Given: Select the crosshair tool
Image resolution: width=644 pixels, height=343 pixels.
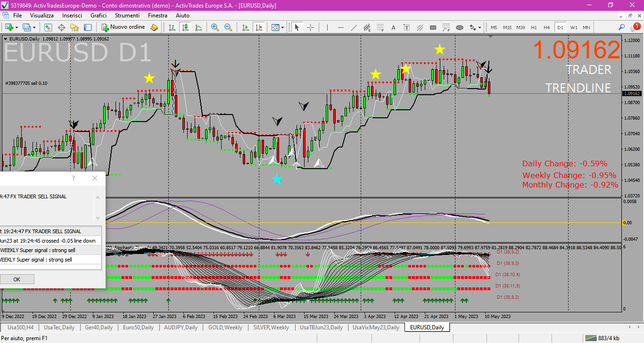Looking at the screenshot, I should (x=310, y=27).
